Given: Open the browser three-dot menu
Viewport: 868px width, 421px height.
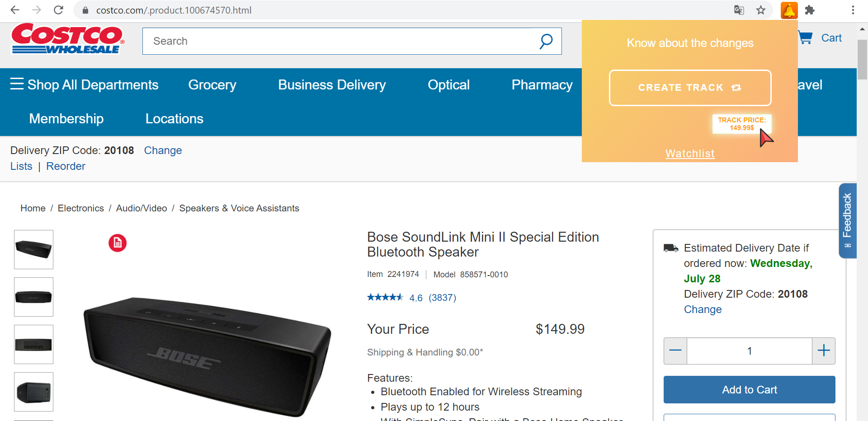Looking at the screenshot, I should [853, 10].
